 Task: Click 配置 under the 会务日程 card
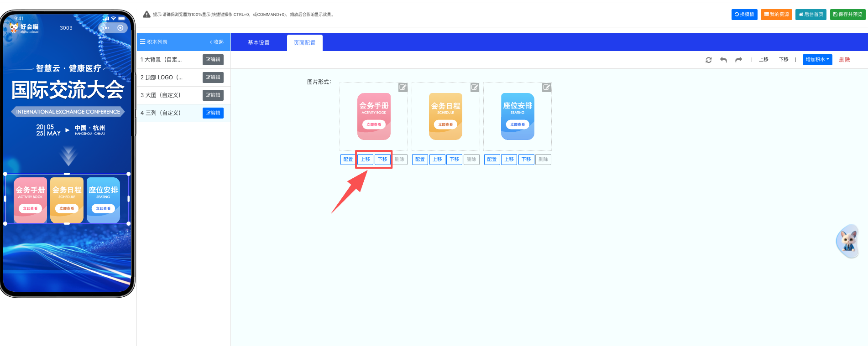[420, 160]
